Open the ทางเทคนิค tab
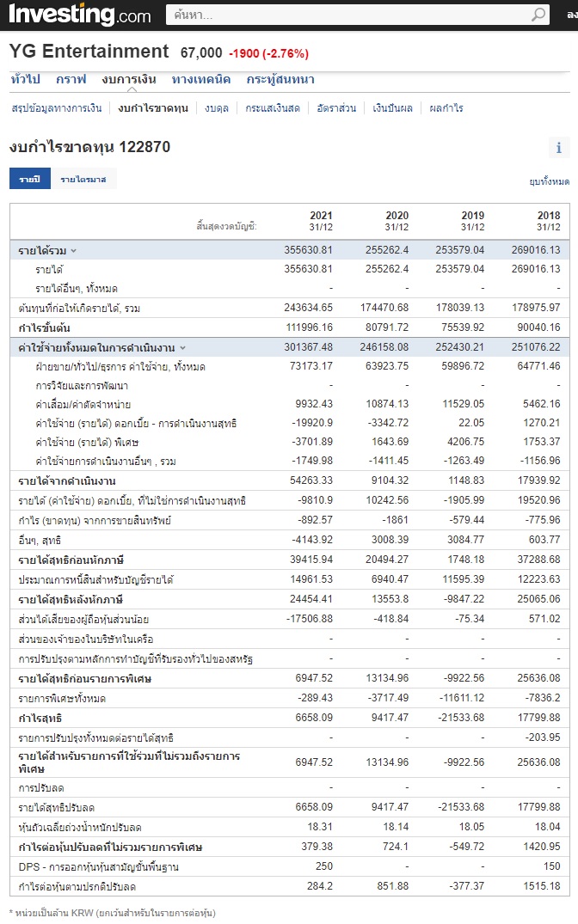The height and width of the screenshot is (924, 578). click(201, 79)
